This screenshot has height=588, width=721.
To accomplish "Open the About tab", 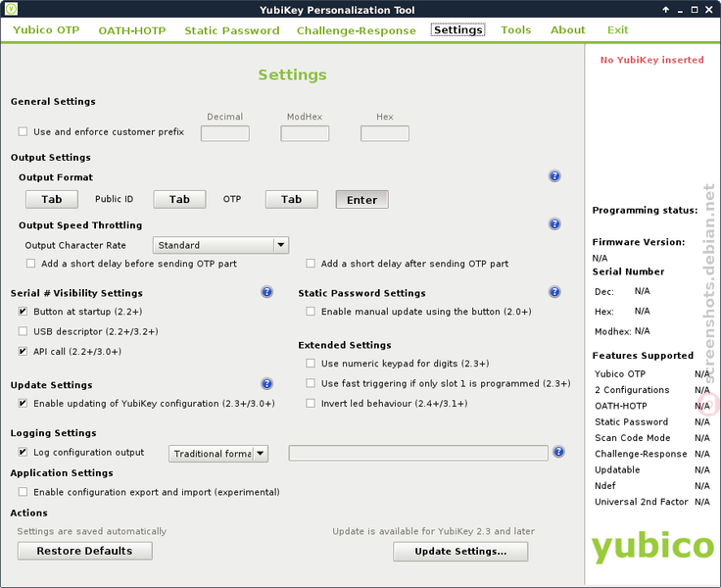I will pos(568,30).
